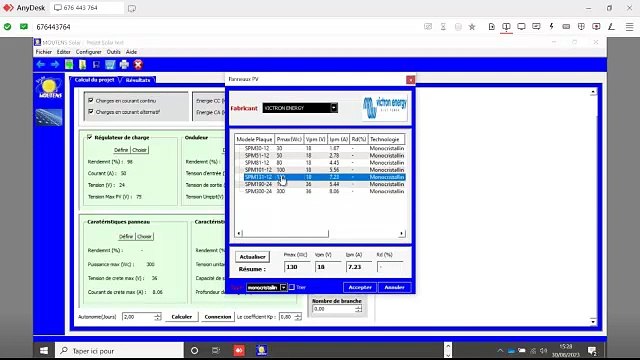Click the coefficient Kp stepper arrows
The height and width of the screenshot is (360, 640).
pyautogui.click(x=298, y=317)
